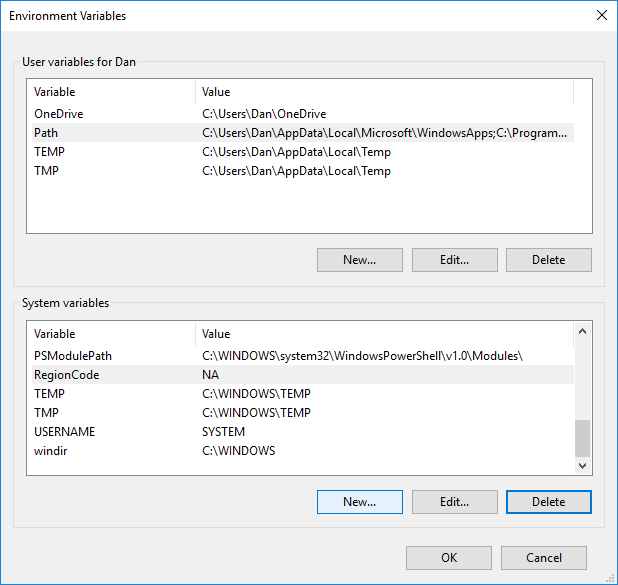
Task: Click New under User variables for Dan
Action: pos(359,260)
